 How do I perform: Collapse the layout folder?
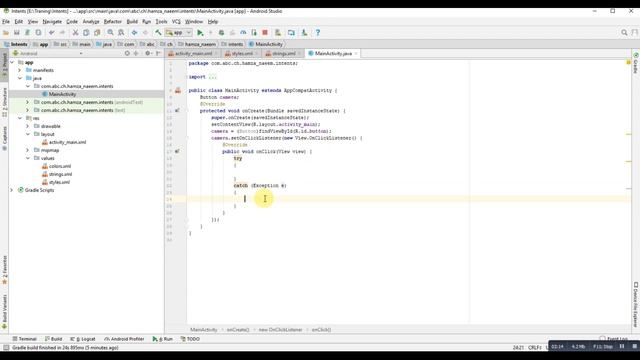coord(28,134)
